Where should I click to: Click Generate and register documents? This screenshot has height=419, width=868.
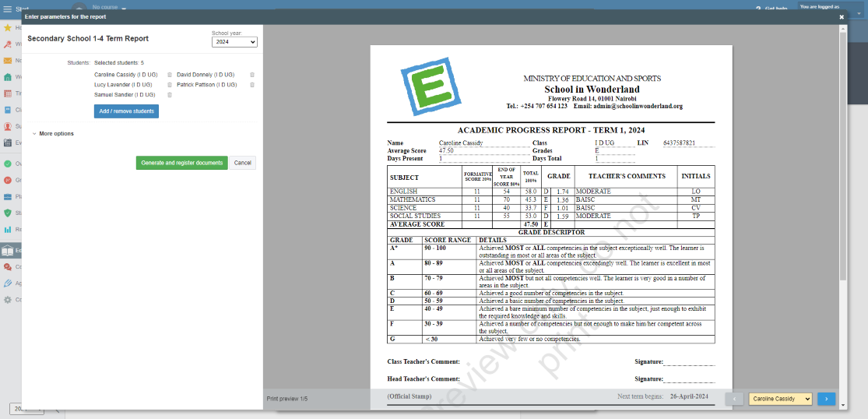click(181, 163)
